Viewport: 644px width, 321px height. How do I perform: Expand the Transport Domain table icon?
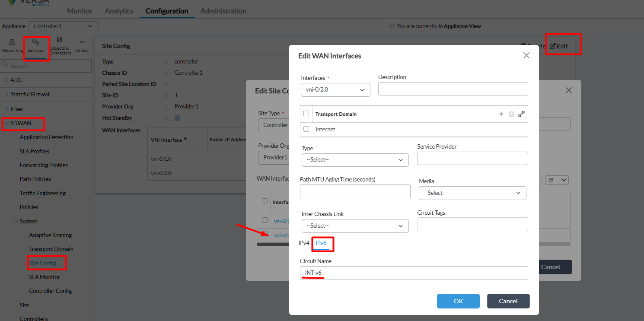pyautogui.click(x=522, y=114)
